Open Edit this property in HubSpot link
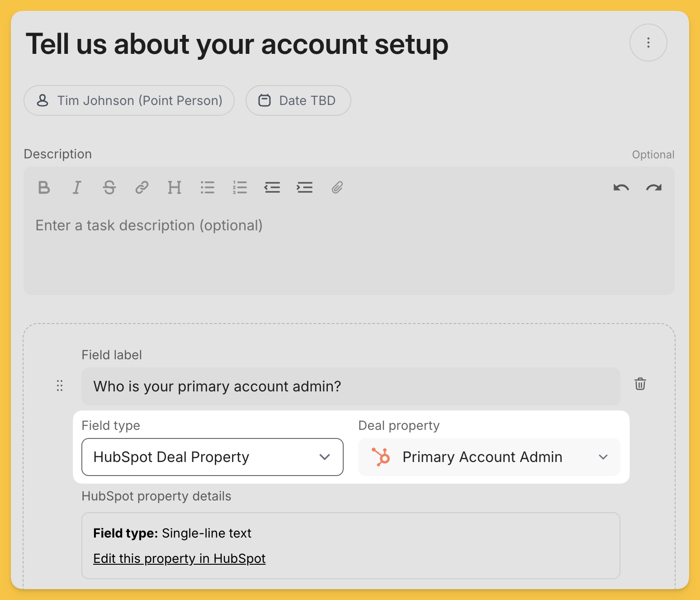The image size is (700, 600). point(179,559)
